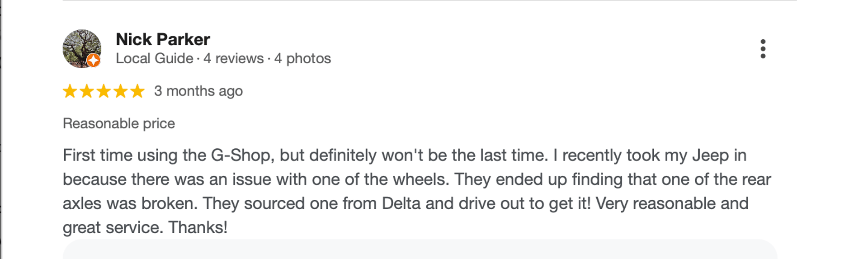View the reviewer's 4 reviews

[233, 59]
